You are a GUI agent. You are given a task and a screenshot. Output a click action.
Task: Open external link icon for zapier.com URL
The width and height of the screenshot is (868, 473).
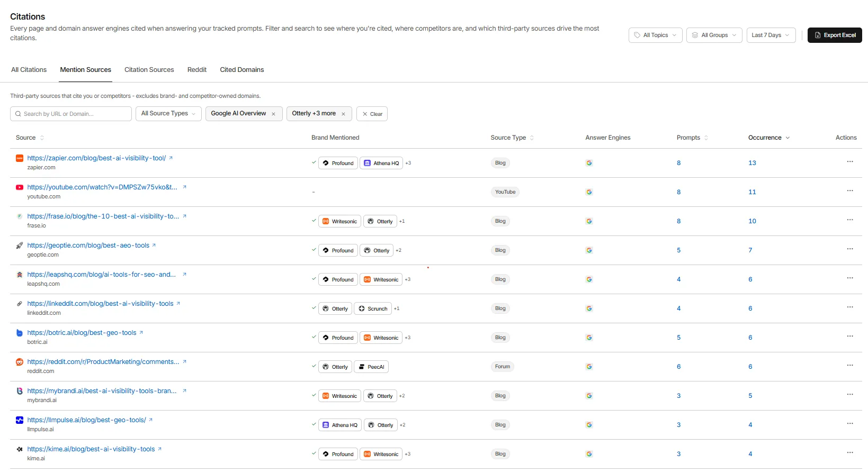(171, 158)
